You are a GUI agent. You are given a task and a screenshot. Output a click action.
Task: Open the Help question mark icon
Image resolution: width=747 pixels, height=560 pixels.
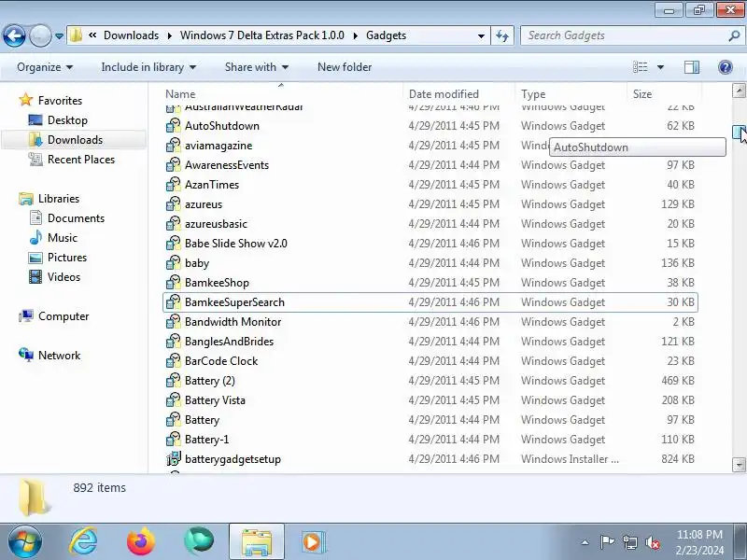coord(726,67)
